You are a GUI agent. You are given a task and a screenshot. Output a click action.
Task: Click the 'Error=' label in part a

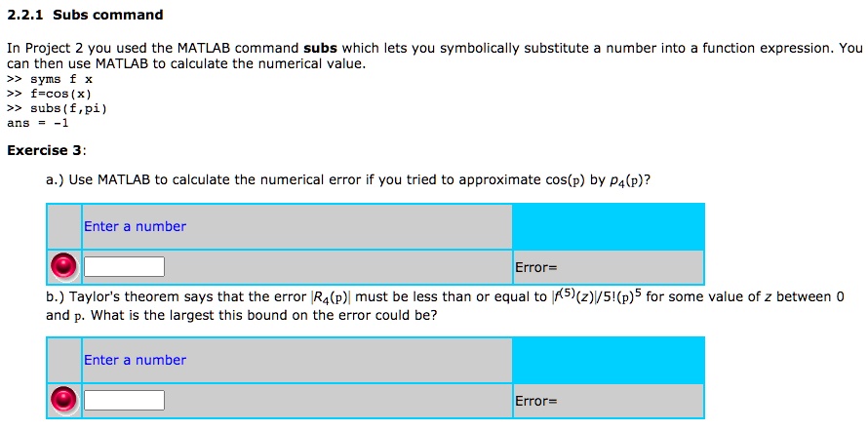[x=534, y=267]
